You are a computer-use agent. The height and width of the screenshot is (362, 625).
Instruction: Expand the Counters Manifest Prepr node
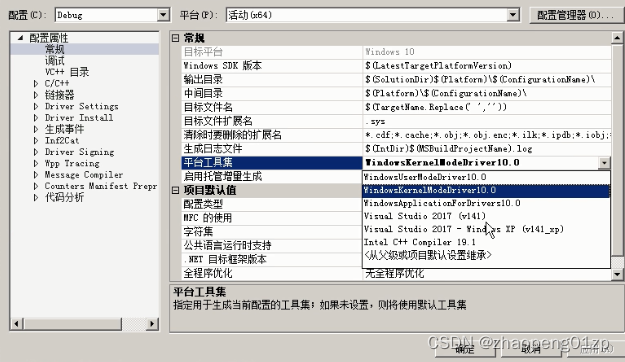tap(36, 186)
